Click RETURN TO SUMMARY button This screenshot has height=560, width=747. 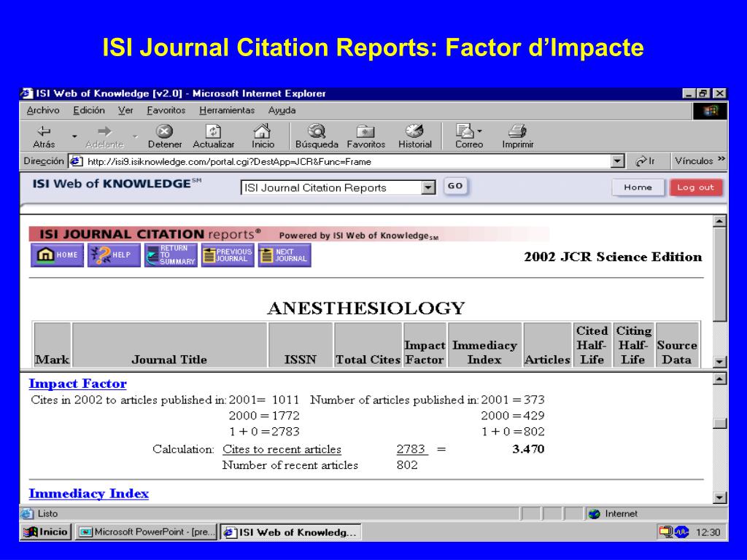pyautogui.click(x=171, y=254)
